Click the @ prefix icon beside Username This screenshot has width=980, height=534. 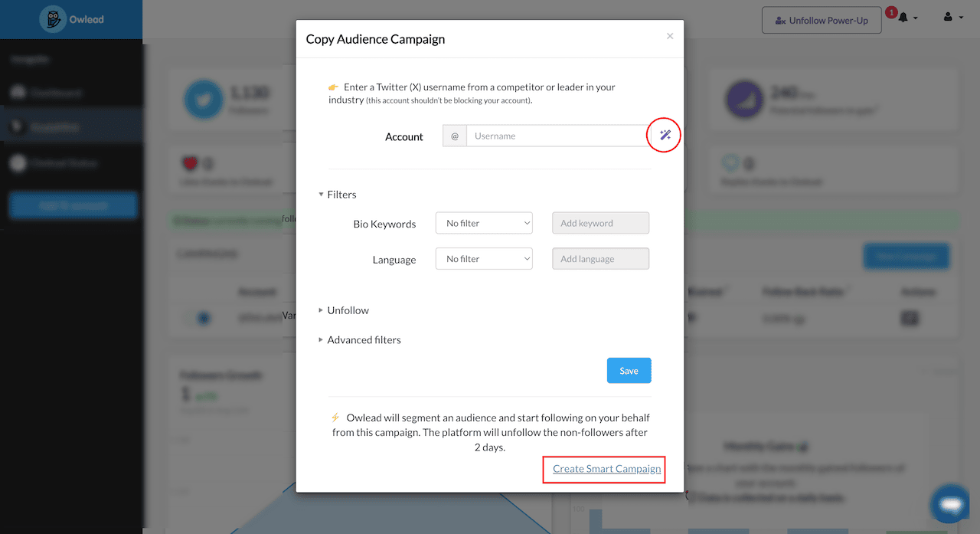click(455, 136)
